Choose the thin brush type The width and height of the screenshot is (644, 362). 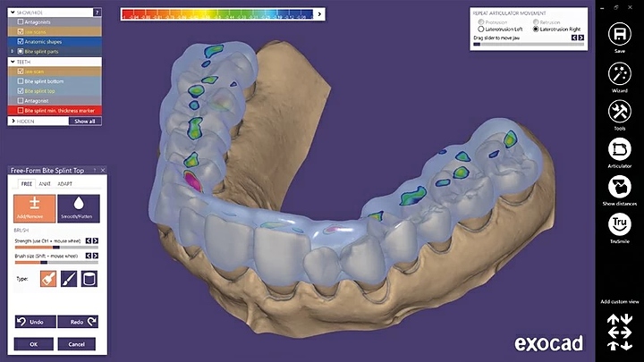point(69,279)
